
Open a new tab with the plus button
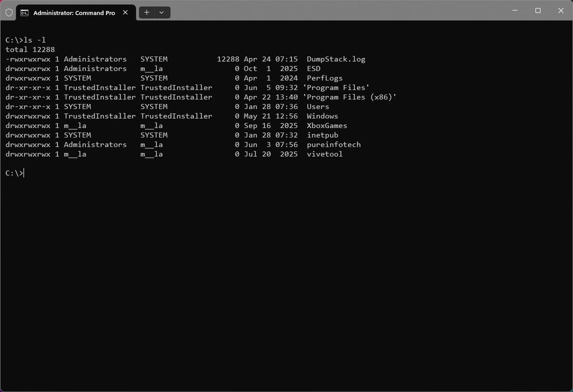click(147, 12)
